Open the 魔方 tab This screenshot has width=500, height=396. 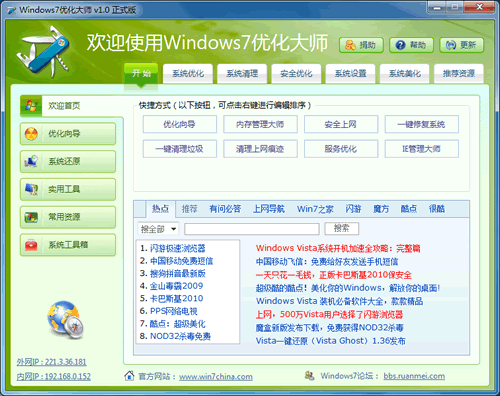381,209
